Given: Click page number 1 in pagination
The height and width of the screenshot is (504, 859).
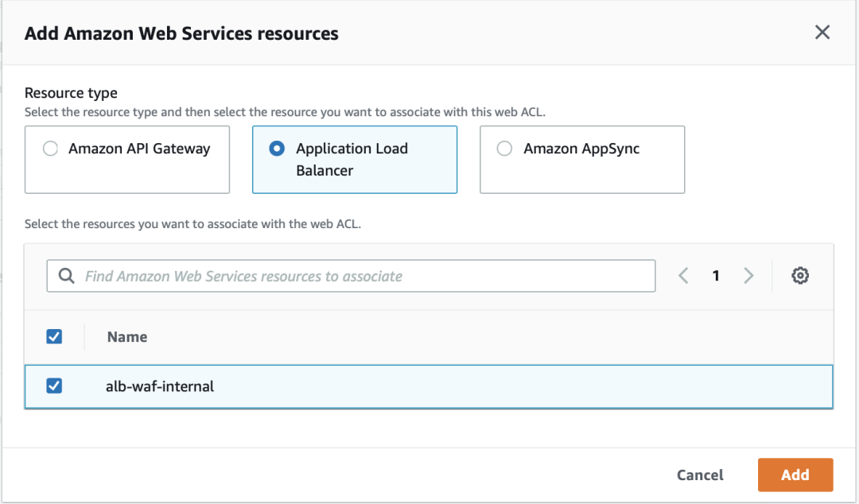Looking at the screenshot, I should (716, 276).
